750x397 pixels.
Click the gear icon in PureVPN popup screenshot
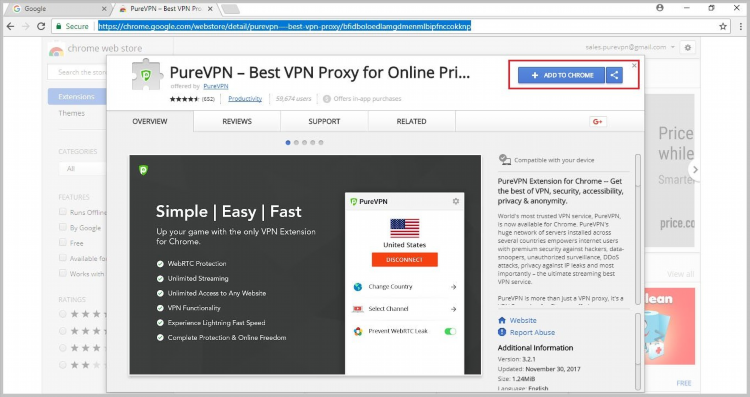pos(456,201)
